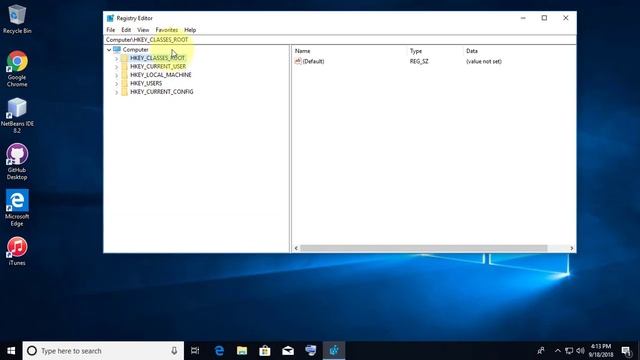Select the Computer root tree label

pos(136,49)
